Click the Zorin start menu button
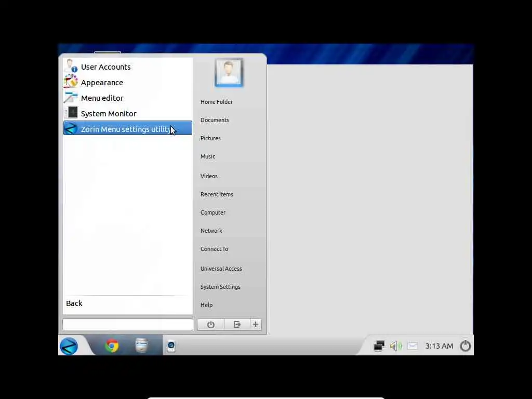This screenshot has width=532, height=399. [69, 346]
